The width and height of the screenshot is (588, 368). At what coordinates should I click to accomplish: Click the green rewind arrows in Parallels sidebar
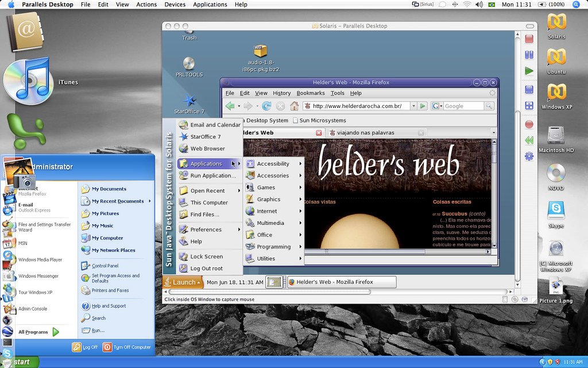529,140
